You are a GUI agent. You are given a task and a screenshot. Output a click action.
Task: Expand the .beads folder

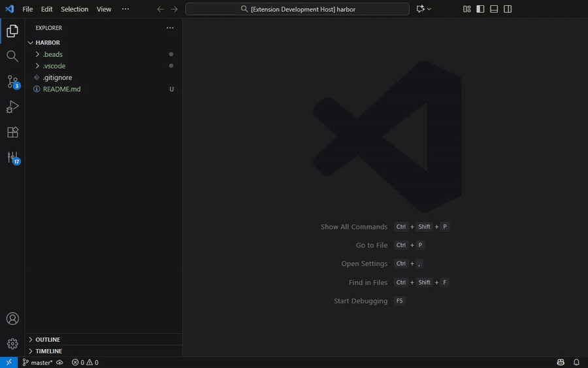[x=104, y=54]
